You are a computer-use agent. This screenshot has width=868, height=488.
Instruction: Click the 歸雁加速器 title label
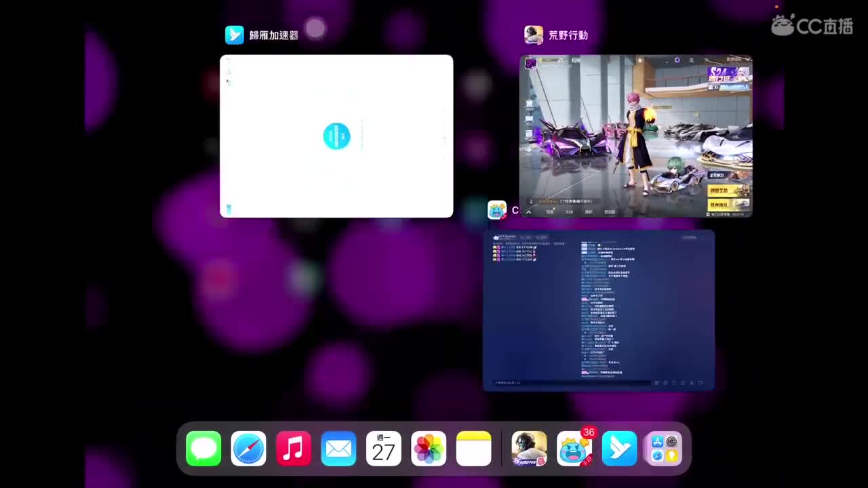[274, 35]
